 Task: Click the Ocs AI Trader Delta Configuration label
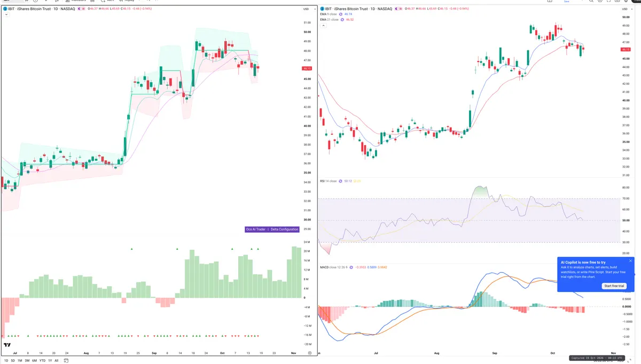point(272,229)
